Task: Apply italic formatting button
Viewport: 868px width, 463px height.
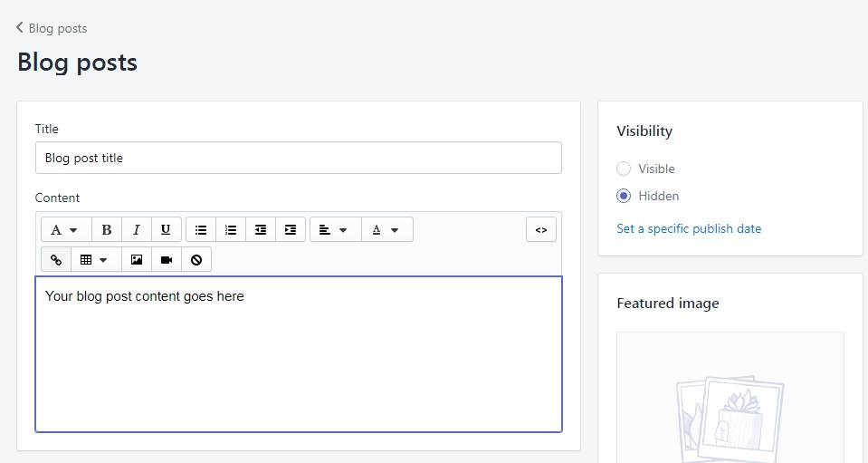Action: point(136,229)
